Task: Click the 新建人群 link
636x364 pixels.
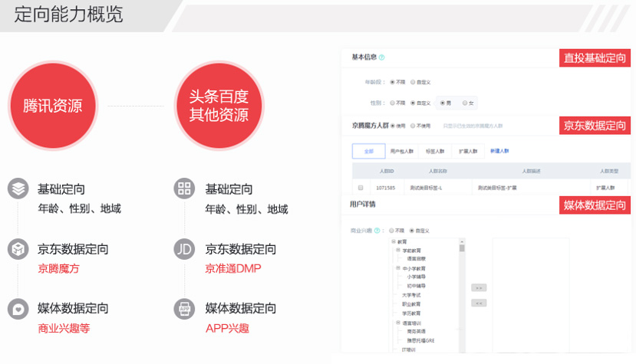Action: pyautogui.click(x=499, y=151)
